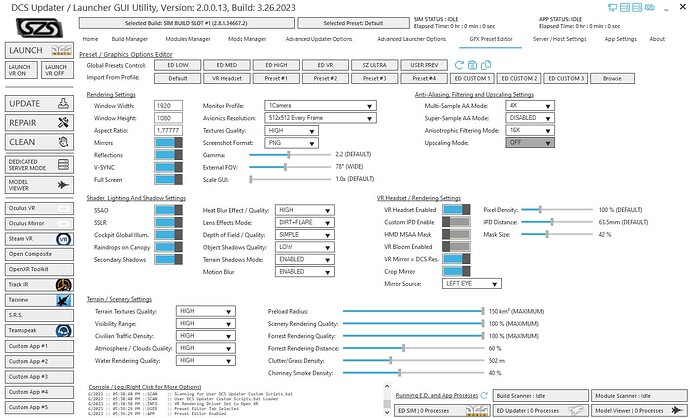The width and height of the screenshot is (690, 418).
Task: Apply the ED HIGH global preset
Action: [x=276, y=65]
